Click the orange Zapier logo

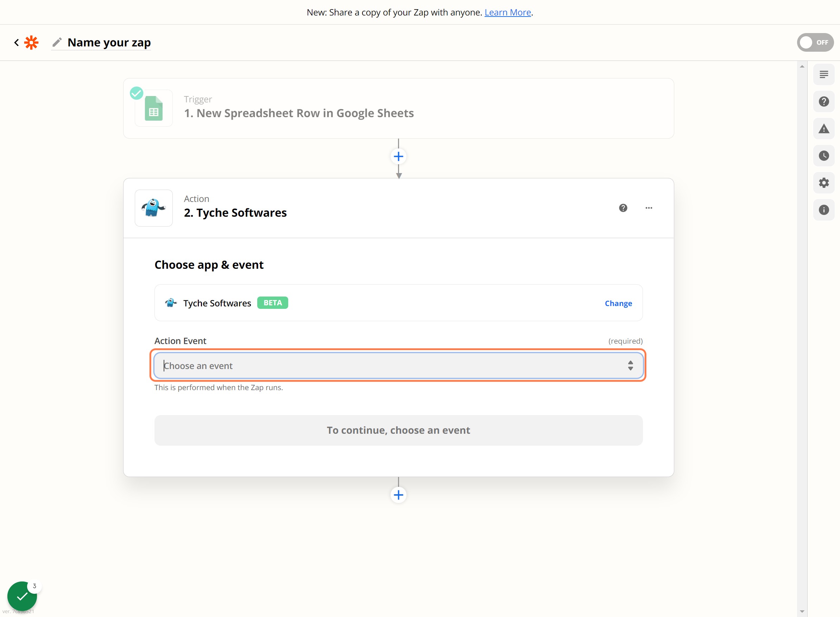point(31,43)
